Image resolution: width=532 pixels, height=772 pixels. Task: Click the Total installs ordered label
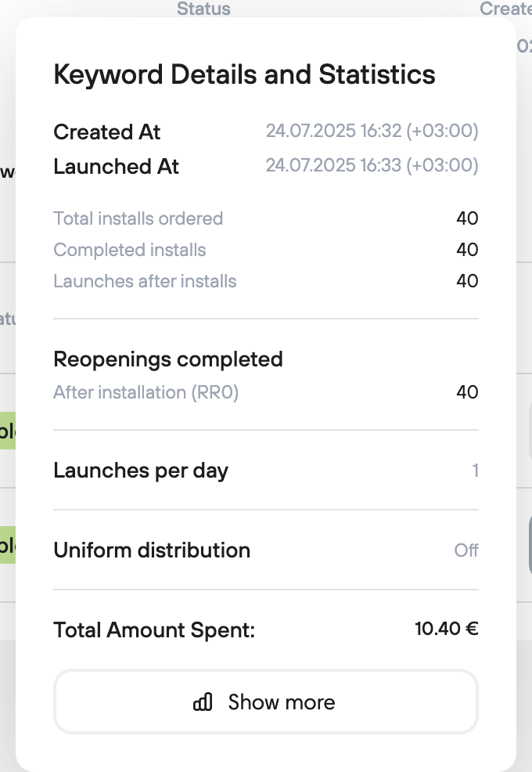[x=138, y=218]
